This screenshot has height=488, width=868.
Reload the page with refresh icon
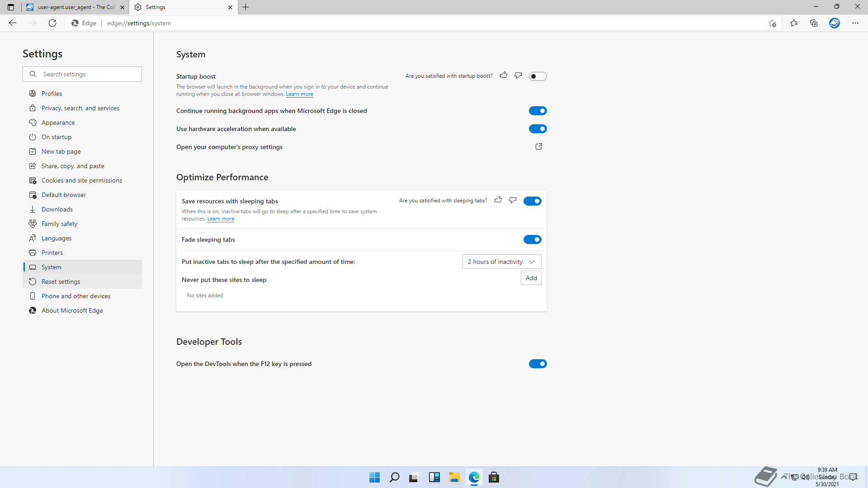click(x=52, y=23)
